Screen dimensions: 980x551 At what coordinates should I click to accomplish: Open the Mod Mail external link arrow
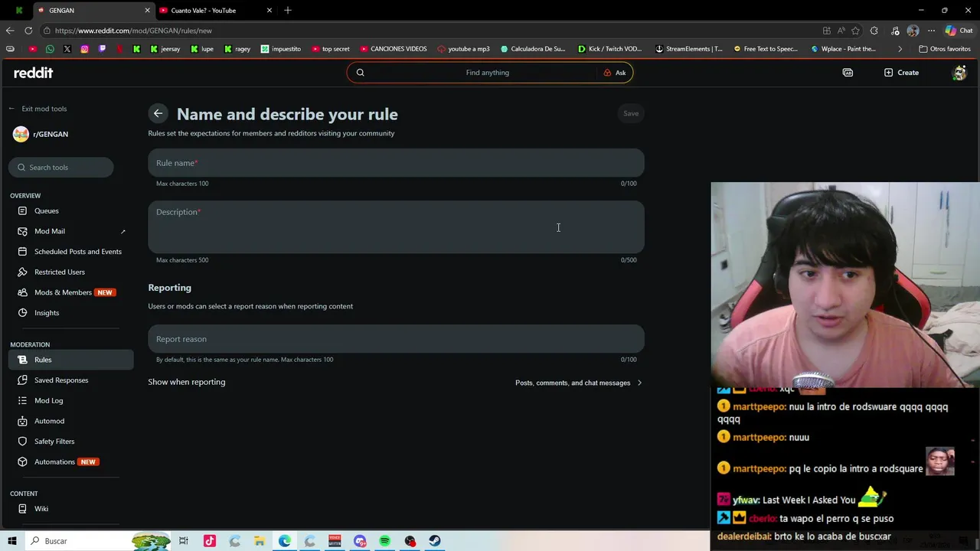click(x=122, y=231)
